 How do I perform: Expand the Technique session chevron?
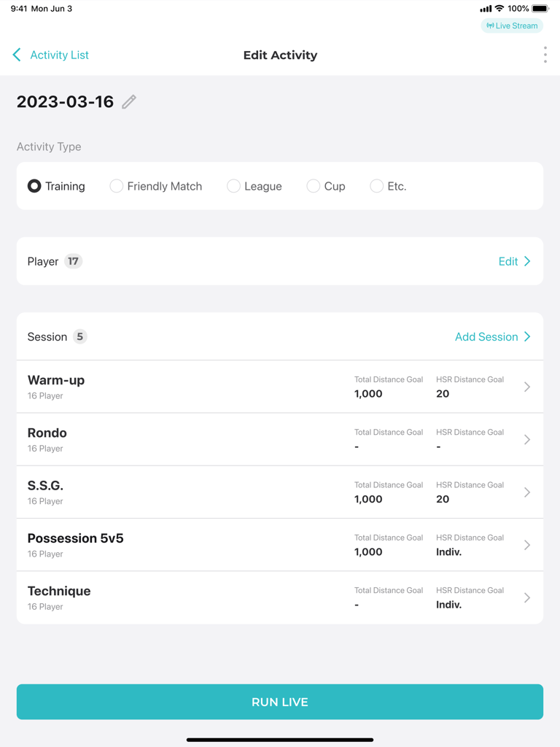(x=527, y=598)
